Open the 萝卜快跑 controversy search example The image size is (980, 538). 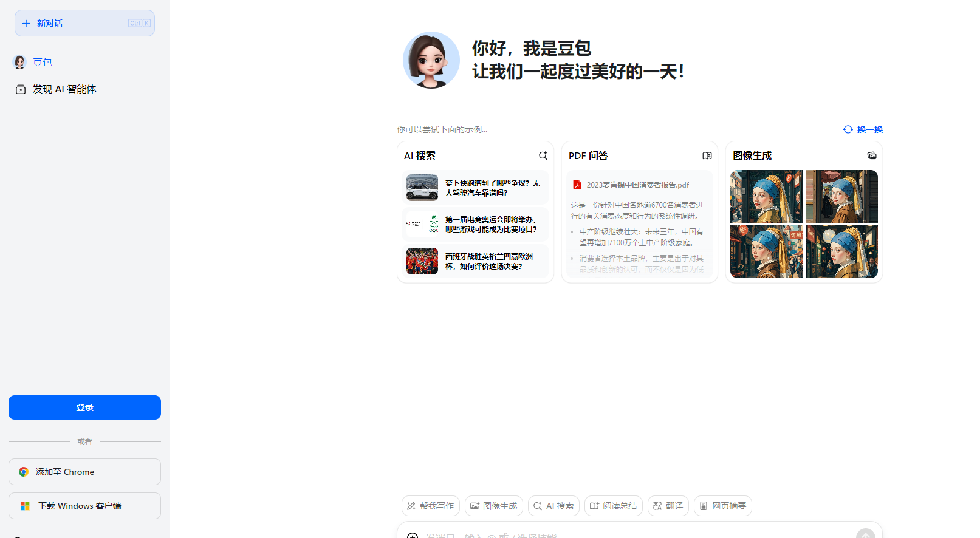coord(476,188)
